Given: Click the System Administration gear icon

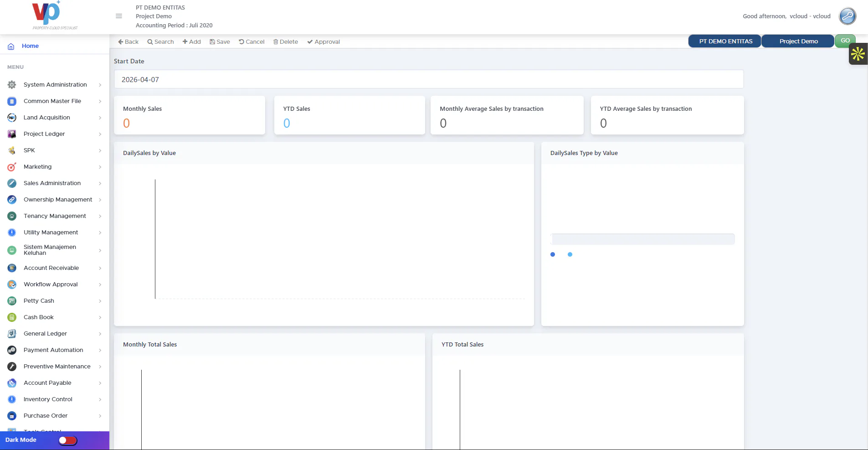Looking at the screenshot, I should point(12,85).
